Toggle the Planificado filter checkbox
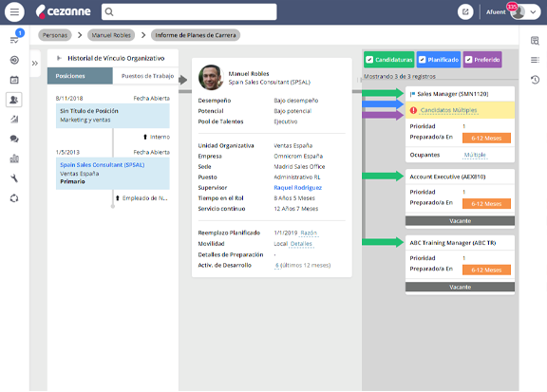547x392 pixels. click(422, 60)
